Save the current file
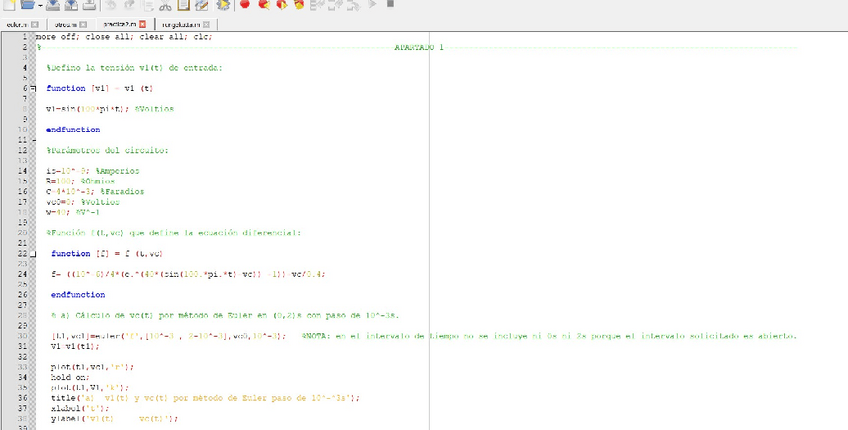The height and width of the screenshot is (430, 848). (52, 5)
